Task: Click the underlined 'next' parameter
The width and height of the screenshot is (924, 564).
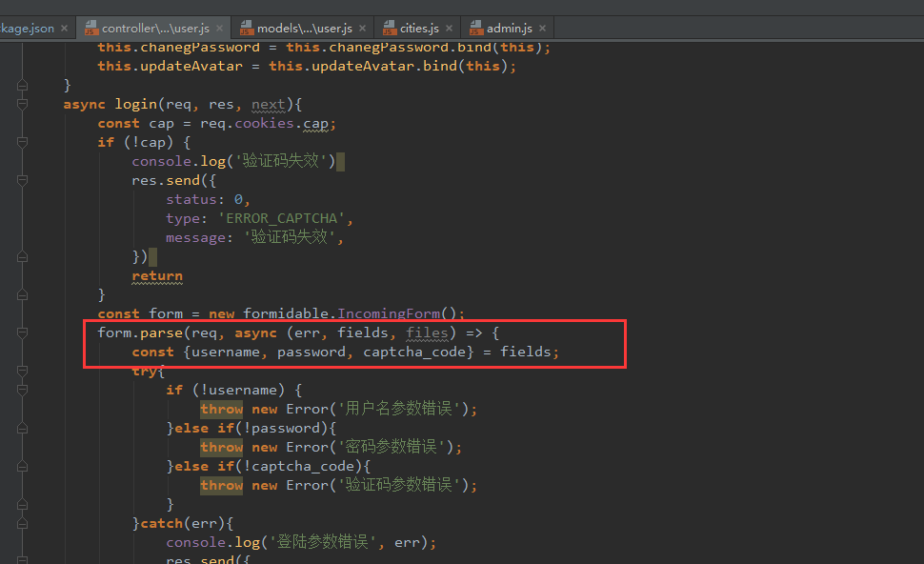Action: point(268,104)
